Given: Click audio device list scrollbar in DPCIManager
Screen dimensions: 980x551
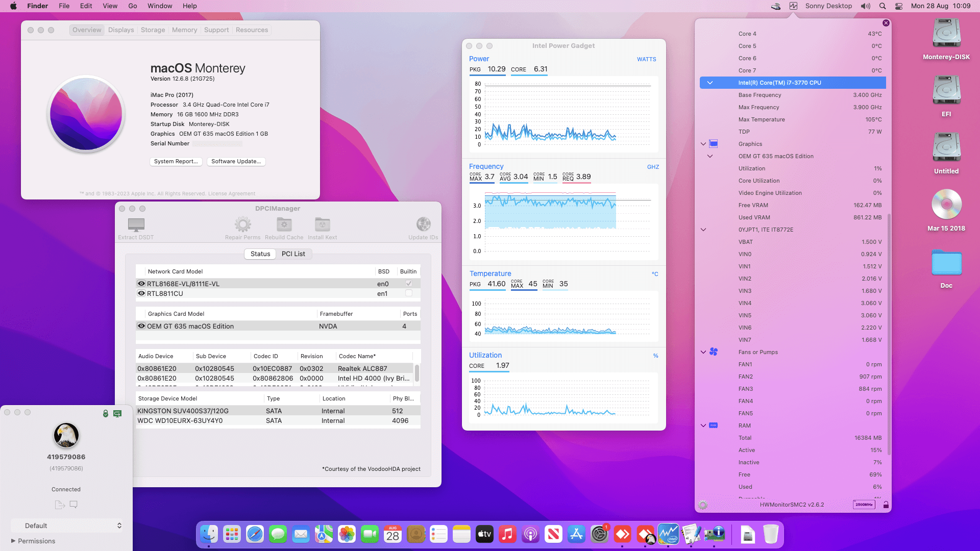Looking at the screenshot, I should click(x=417, y=373).
